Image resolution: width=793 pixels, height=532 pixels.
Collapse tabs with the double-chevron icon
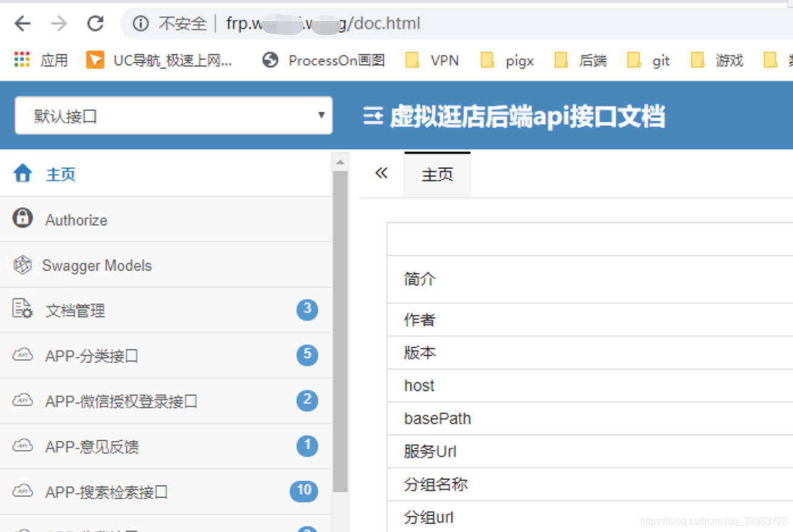381,174
